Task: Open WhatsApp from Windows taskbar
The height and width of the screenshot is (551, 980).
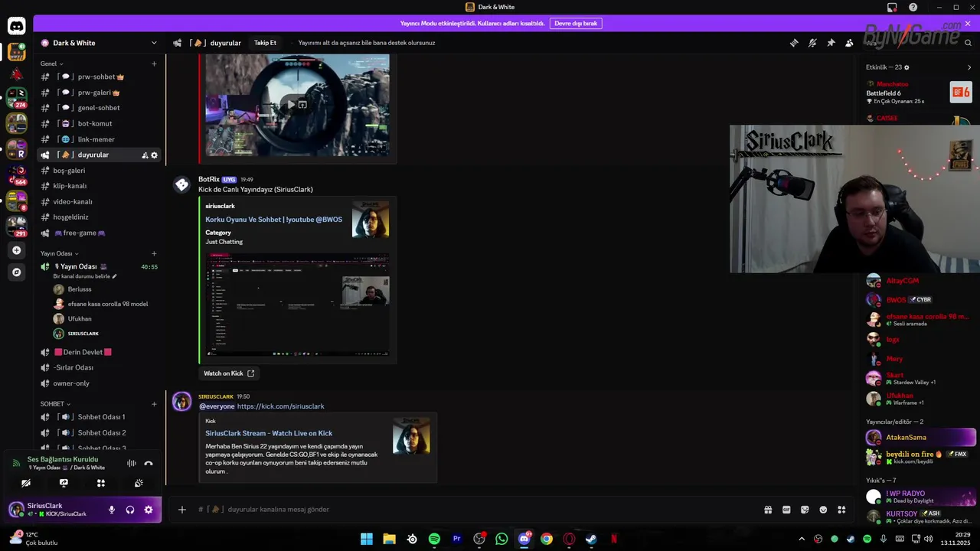Action: (x=501, y=539)
